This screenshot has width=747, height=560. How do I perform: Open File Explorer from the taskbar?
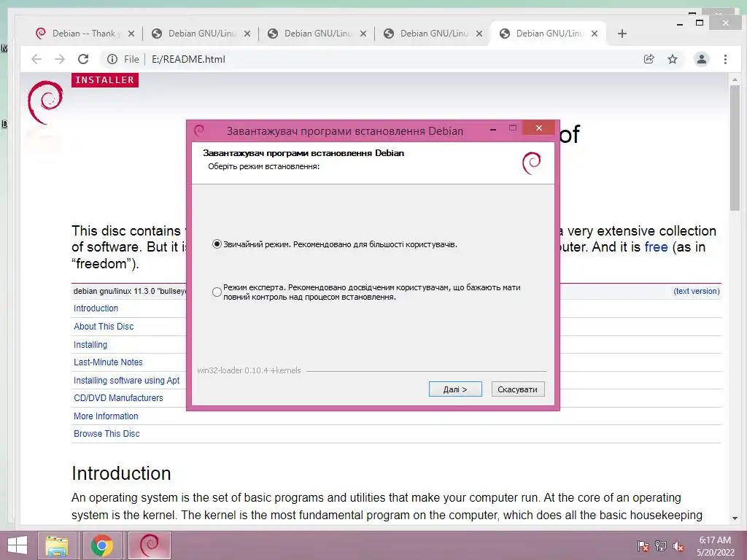pyautogui.click(x=57, y=545)
